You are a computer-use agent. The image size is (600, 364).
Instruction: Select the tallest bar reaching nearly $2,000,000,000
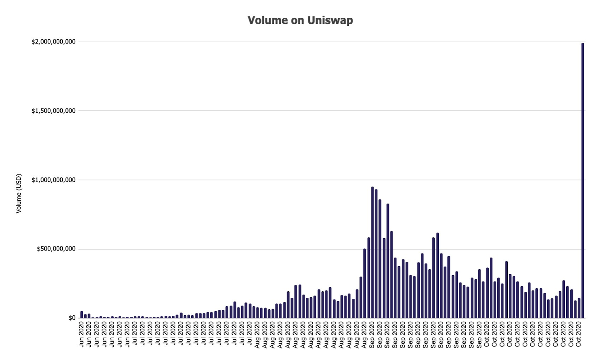pos(582,181)
